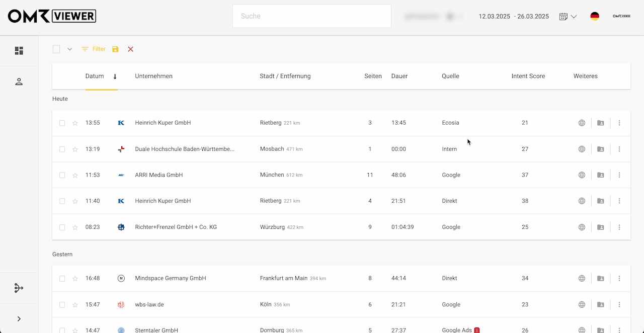The image size is (644, 333).
Task: Star the Mindspace Germany GmbH visit
Action: pyautogui.click(x=75, y=279)
